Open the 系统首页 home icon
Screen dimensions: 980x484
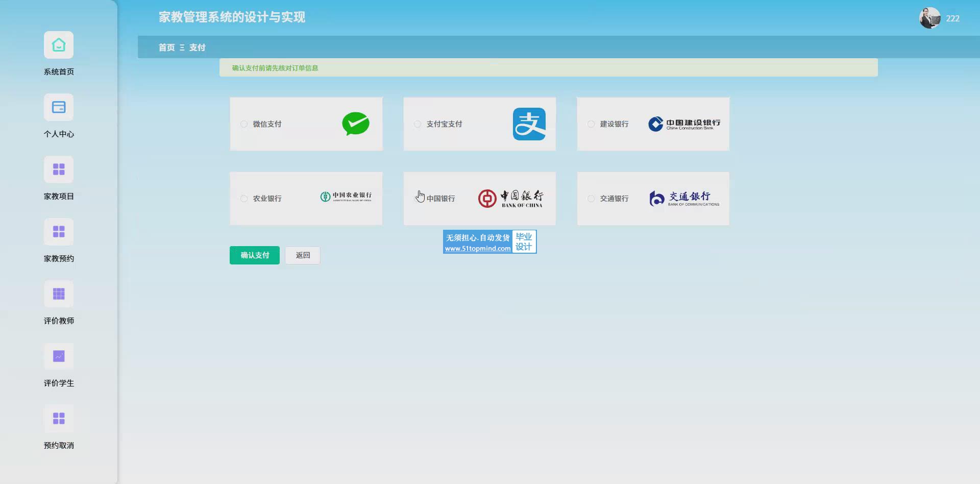point(59,45)
